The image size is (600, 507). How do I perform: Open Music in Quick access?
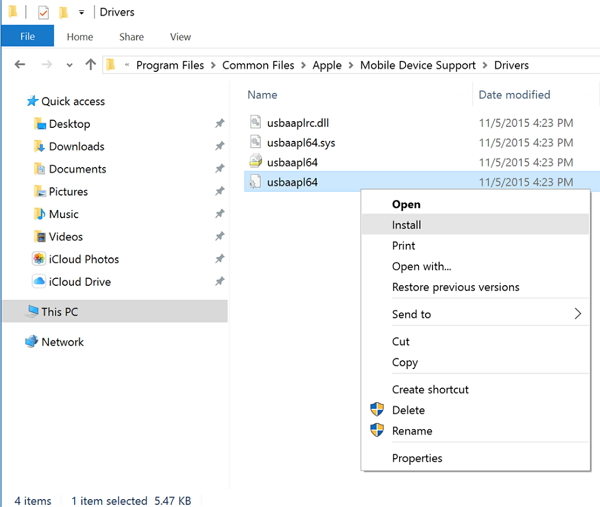[64, 214]
